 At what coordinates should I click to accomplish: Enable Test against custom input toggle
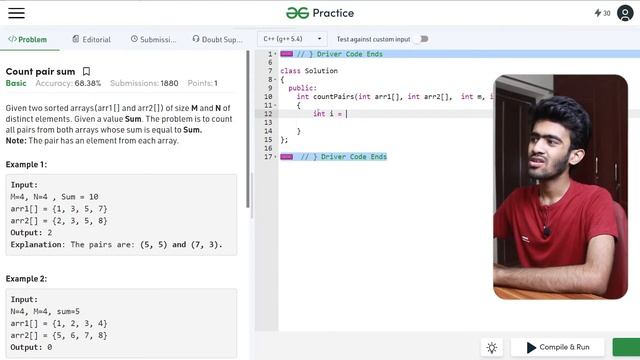pyautogui.click(x=421, y=39)
